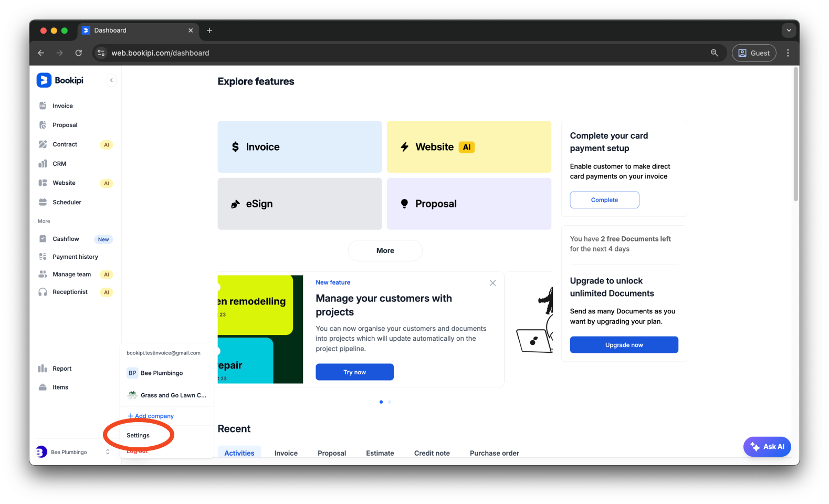Viewport: 829px width, 504px height.
Task: Open the Invoice feature card
Action: tap(300, 147)
